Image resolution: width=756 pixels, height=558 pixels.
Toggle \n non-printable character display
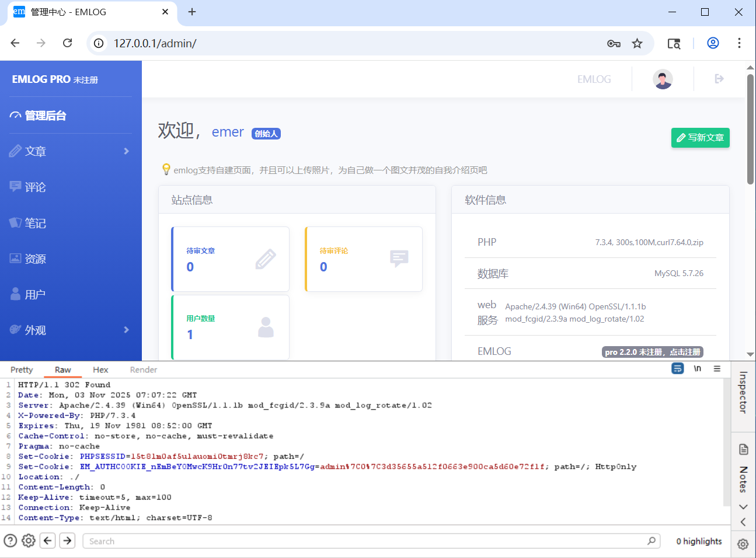(x=698, y=368)
